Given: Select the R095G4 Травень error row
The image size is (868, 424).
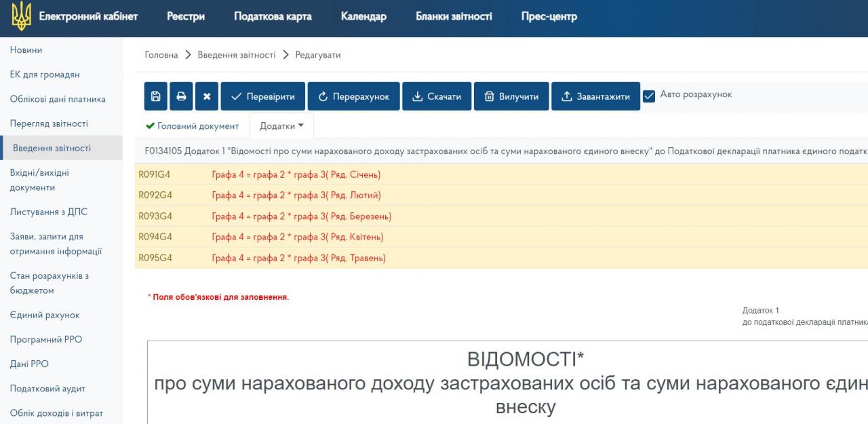Looking at the screenshot, I should click(298, 258).
